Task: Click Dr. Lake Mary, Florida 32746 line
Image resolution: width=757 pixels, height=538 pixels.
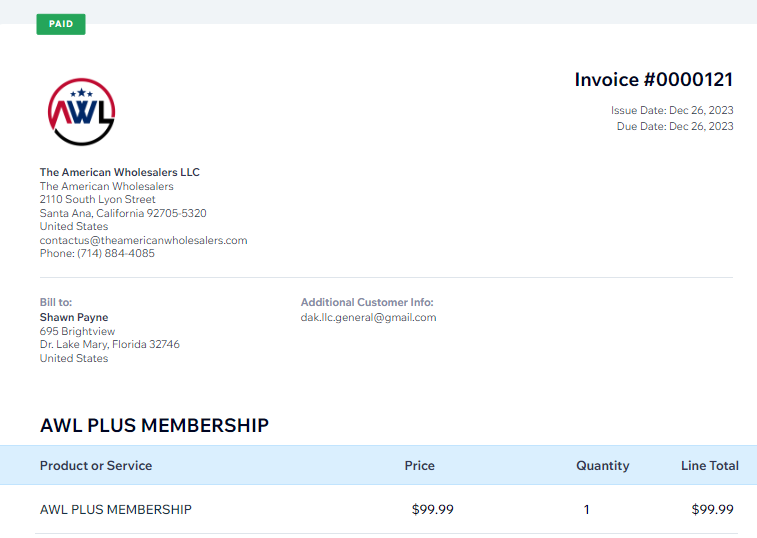Action: (x=110, y=344)
